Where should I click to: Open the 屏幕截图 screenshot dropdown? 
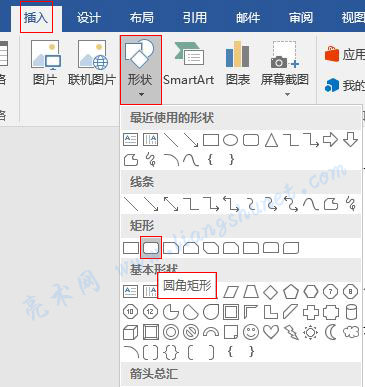285,69
